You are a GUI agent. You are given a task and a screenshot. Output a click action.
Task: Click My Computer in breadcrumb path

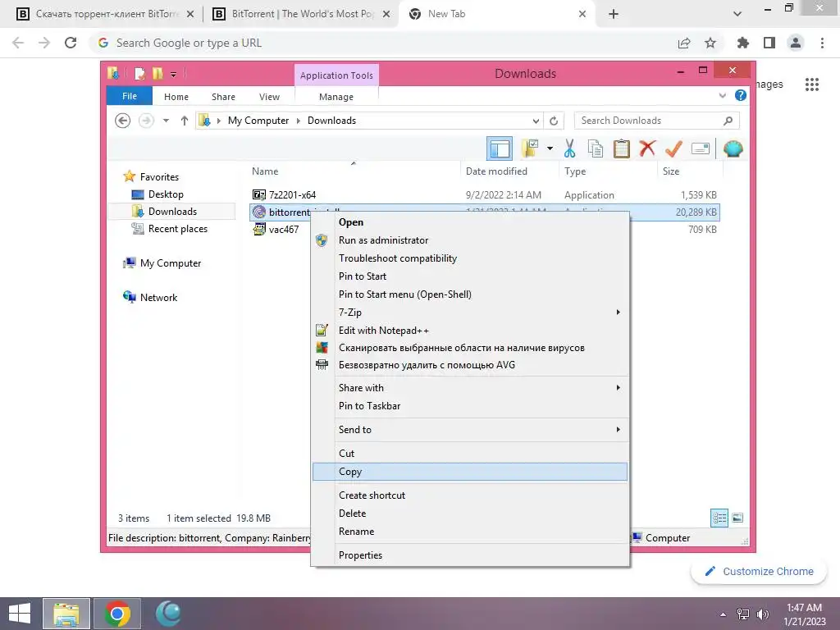coord(258,121)
